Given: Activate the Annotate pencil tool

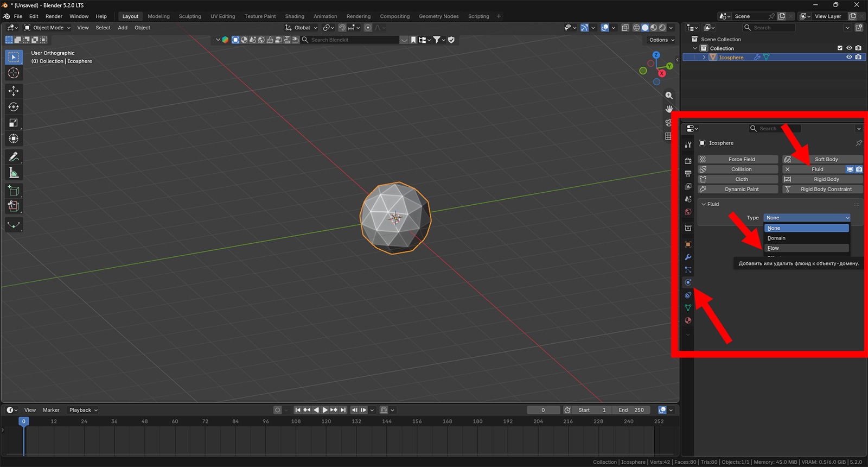Looking at the screenshot, I should (x=14, y=157).
